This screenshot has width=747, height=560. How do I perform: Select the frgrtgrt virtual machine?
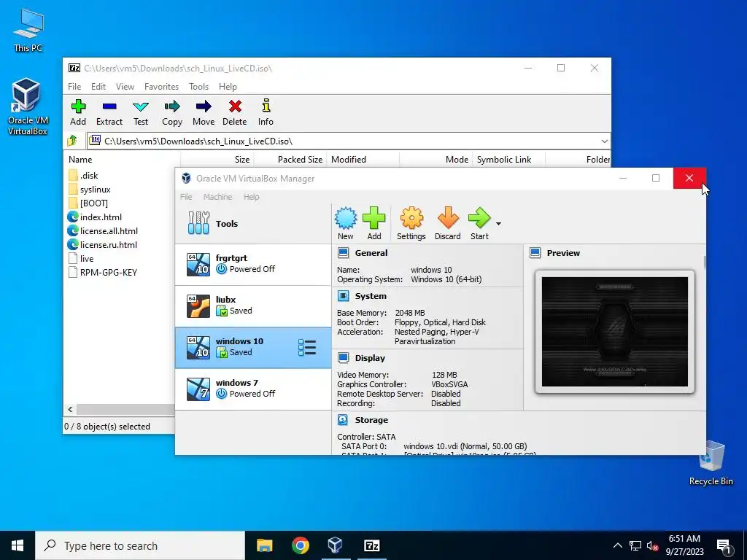(x=253, y=264)
